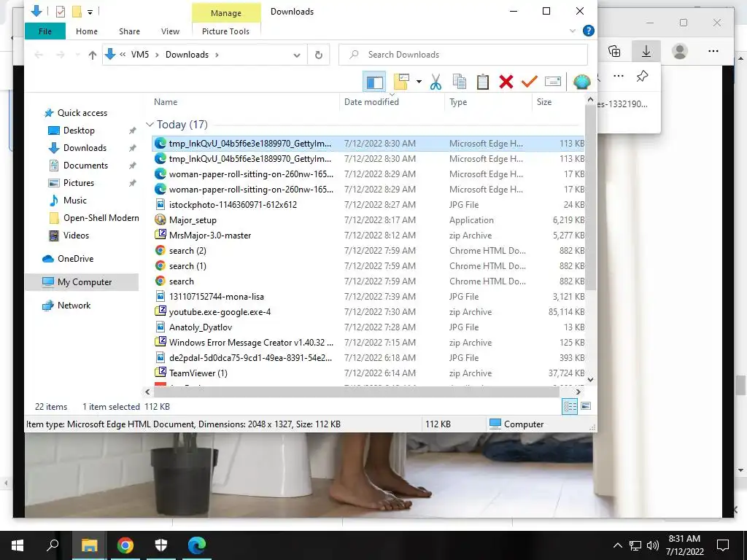Switch to Details view in status bar
Image resolution: width=747 pixels, height=560 pixels.
pyautogui.click(x=570, y=407)
